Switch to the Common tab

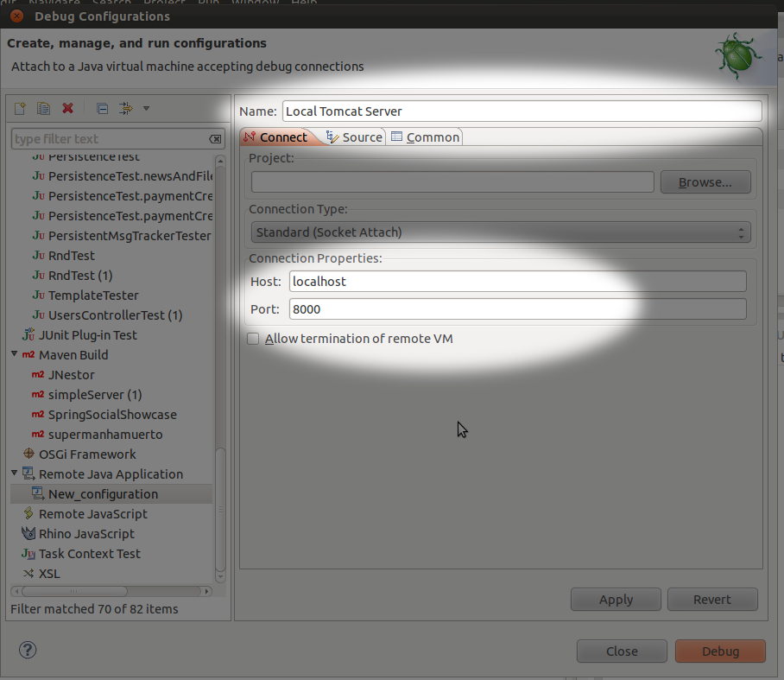coord(426,137)
